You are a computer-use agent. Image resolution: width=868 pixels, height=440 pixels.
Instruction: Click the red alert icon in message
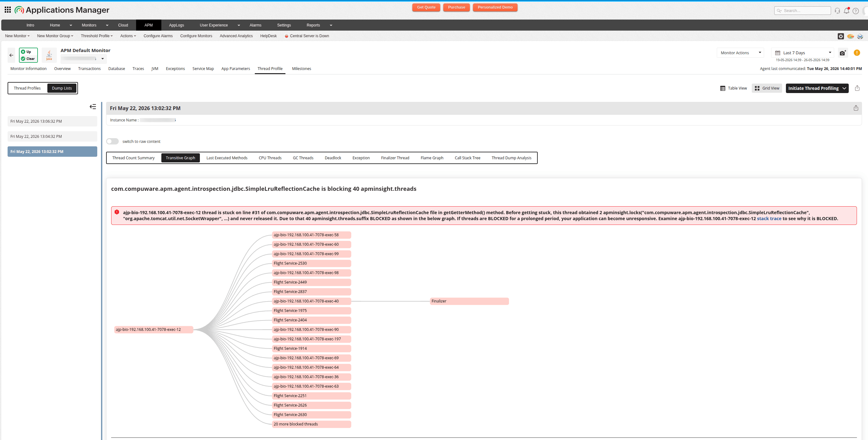(x=117, y=212)
